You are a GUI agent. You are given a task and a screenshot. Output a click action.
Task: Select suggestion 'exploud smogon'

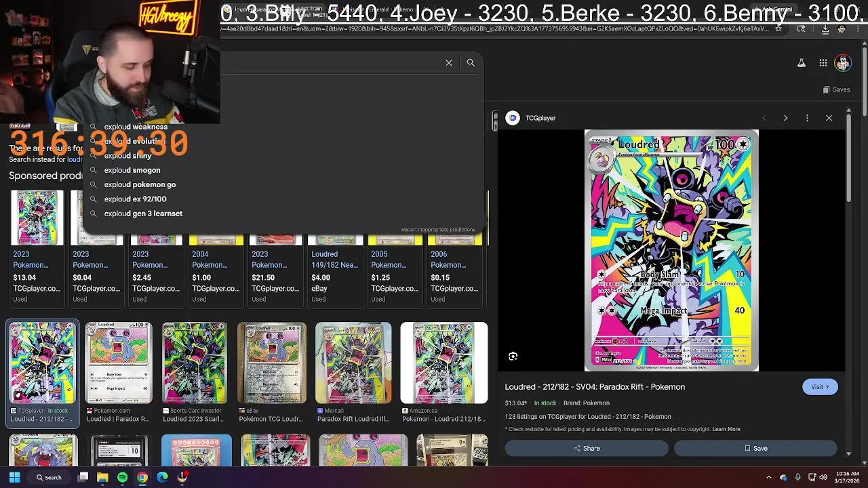click(x=132, y=170)
